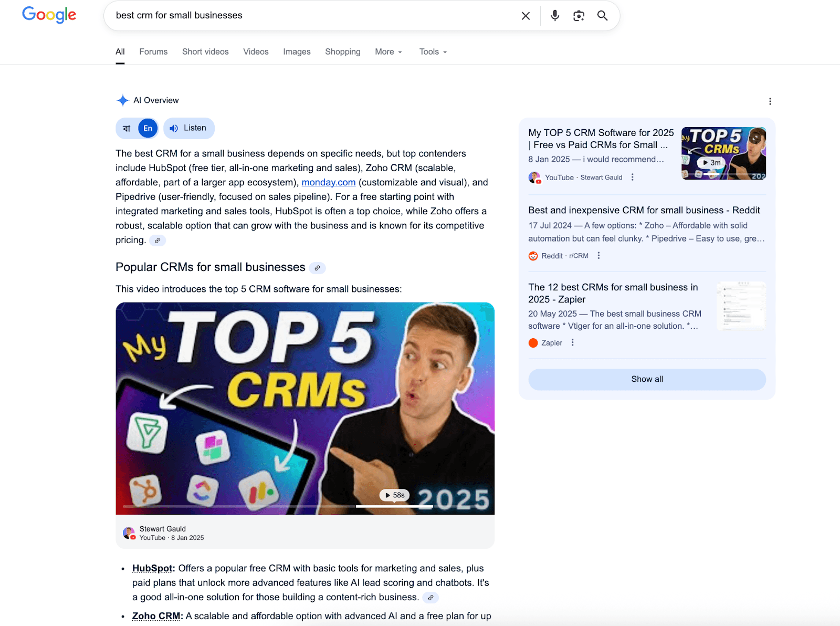
Task: Open the monday.com link
Action: (329, 182)
